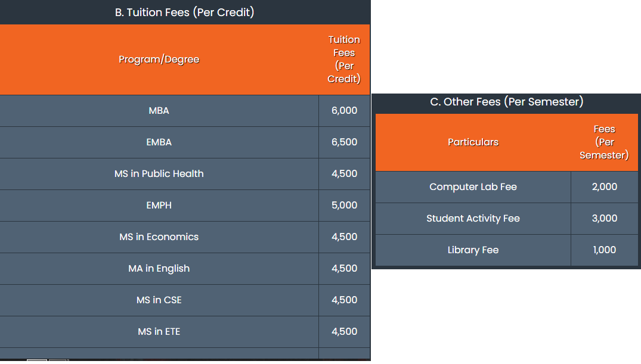Select the Computer Lab Fee row
641x364 pixels.
pos(506,187)
